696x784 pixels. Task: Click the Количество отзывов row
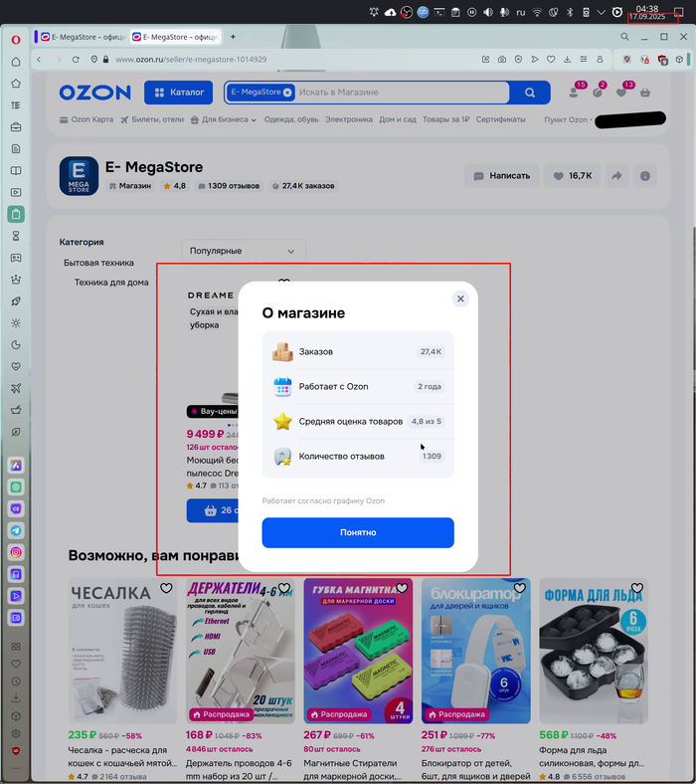(x=358, y=456)
